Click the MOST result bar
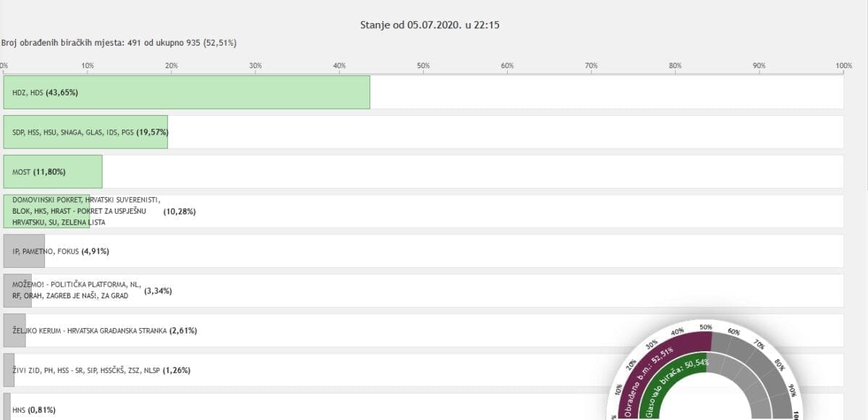This screenshot has width=868, height=420. click(53, 172)
